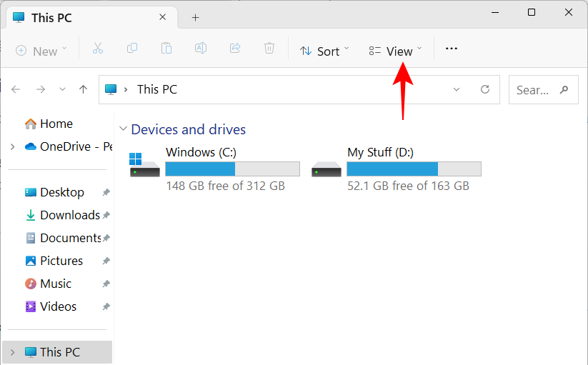Screen dimensions: 588x365
Task: Open recent locations dropdown chevron
Action: pos(62,89)
